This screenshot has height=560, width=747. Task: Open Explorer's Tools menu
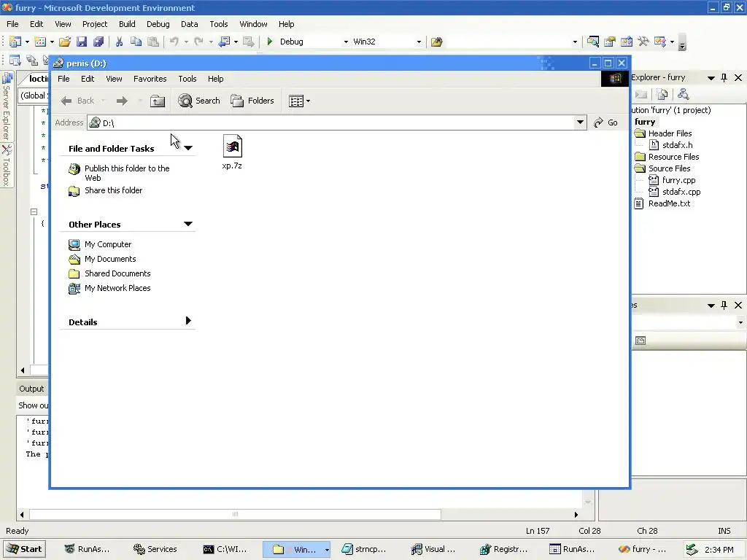click(x=187, y=79)
